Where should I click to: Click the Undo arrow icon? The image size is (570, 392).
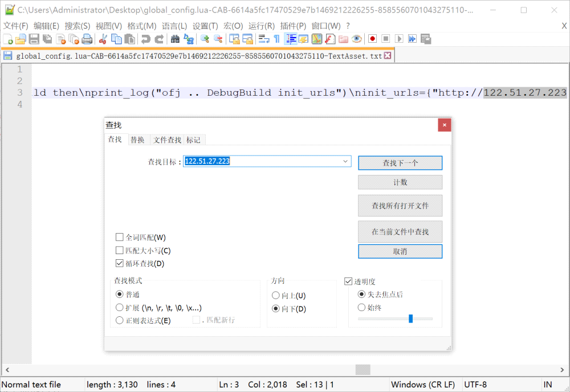click(x=146, y=39)
